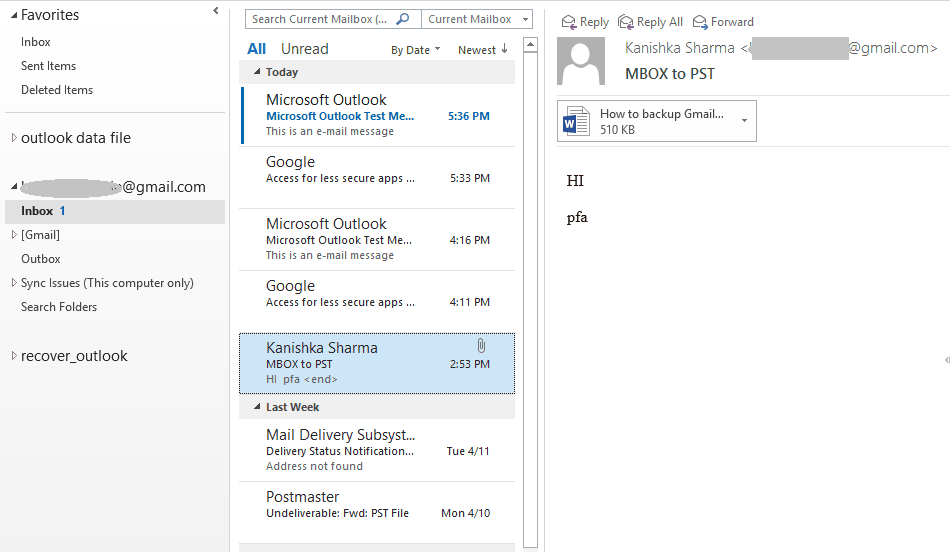Image resolution: width=950 pixels, height=552 pixels.
Task: Click the unread count 1 beside Inbox
Action: (x=62, y=211)
